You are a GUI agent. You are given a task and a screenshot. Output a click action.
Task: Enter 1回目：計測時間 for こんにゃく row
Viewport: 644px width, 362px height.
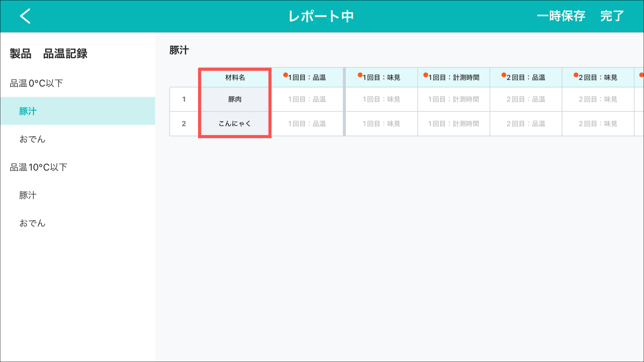click(453, 124)
